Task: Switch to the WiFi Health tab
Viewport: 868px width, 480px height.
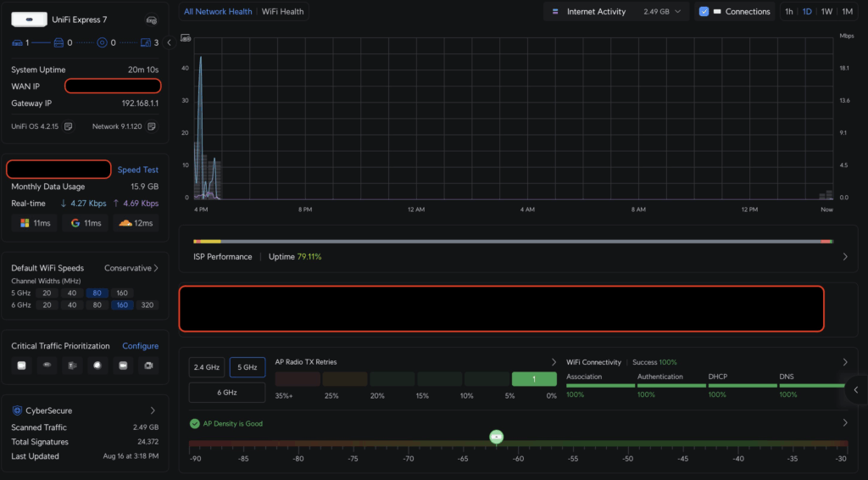Action: [282, 12]
